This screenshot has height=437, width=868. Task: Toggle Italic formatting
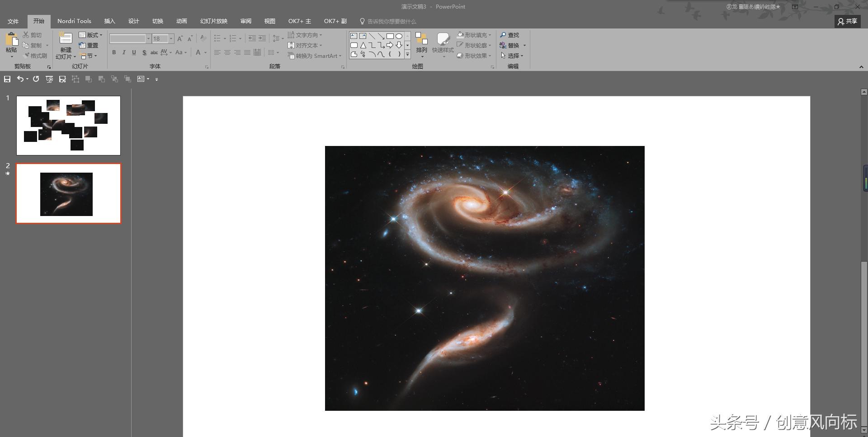[x=124, y=52]
